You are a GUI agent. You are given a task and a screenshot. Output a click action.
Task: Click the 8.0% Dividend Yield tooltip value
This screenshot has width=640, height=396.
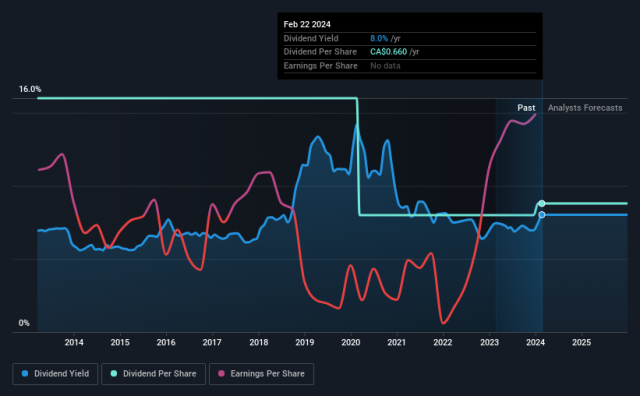click(379, 38)
